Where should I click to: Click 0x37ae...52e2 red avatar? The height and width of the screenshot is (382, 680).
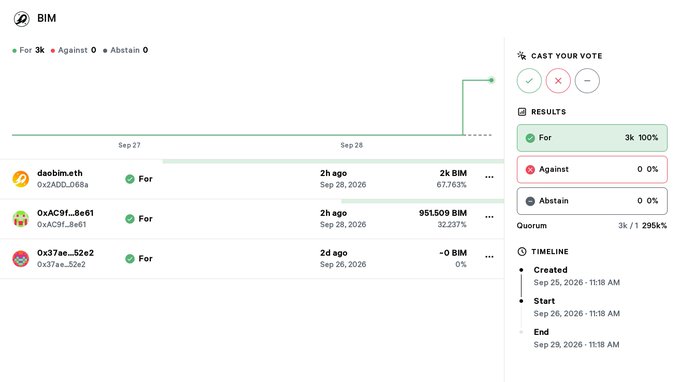20,258
